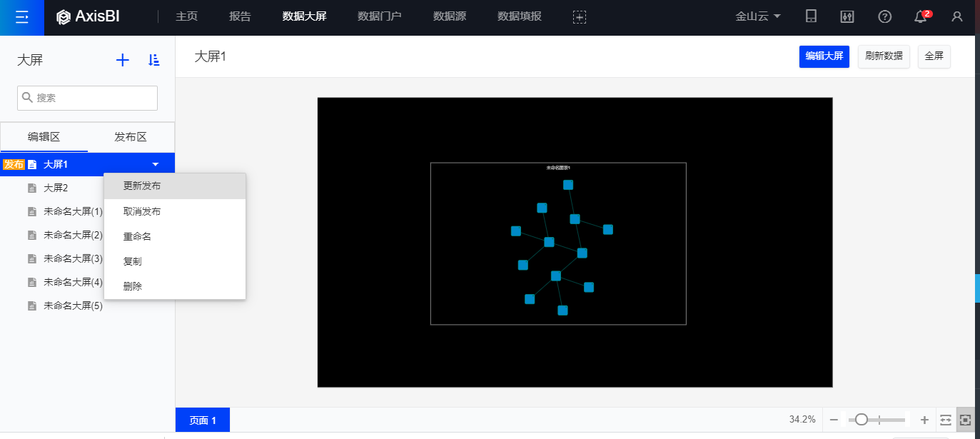Open the user profile icon
The height and width of the screenshot is (439, 980).
pyautogui.click(x=957, y=16)
